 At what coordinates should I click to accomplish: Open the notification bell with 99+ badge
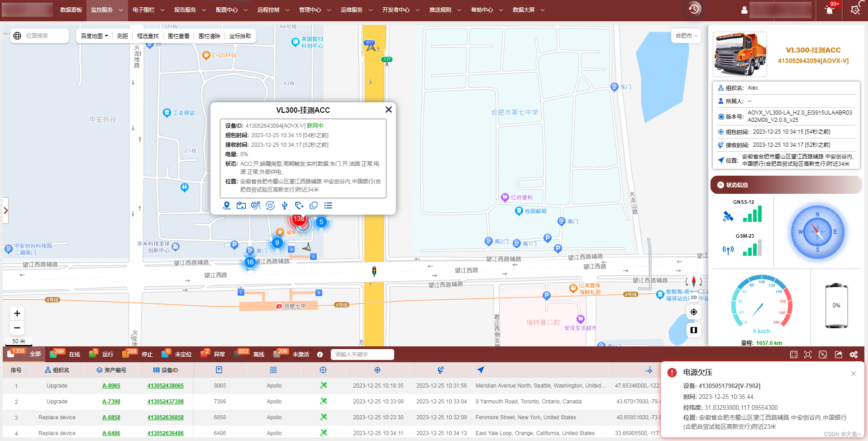[x=830, y=10]
